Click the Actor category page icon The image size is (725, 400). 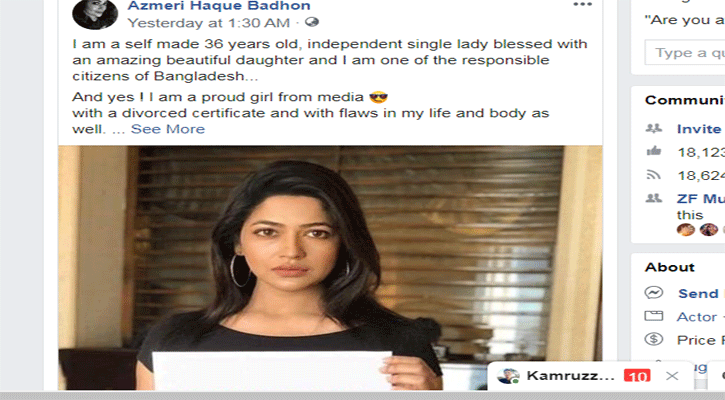pos(654,316)
